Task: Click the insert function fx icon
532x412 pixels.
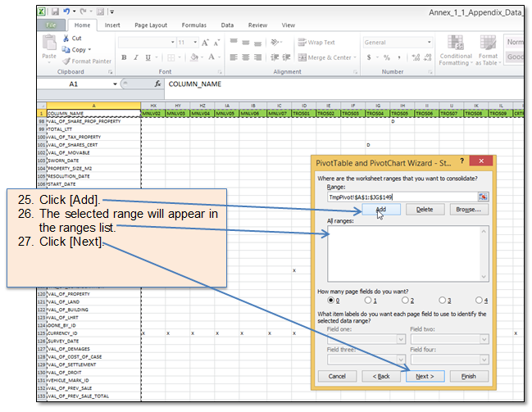Action: 157,84
